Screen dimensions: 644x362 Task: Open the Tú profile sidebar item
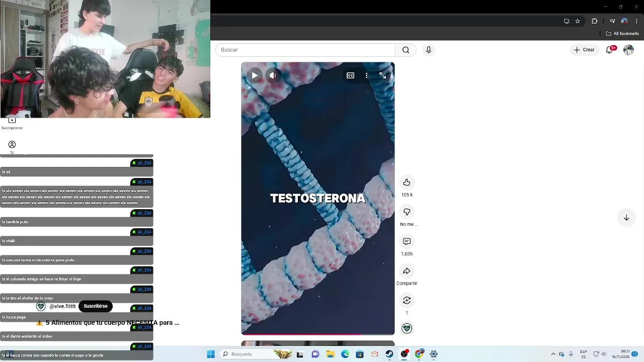click(x=12, y=147)
